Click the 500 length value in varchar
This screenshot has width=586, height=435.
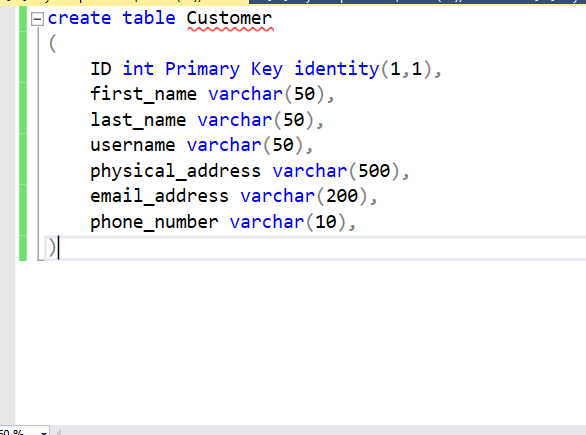[x=374, y=171]
